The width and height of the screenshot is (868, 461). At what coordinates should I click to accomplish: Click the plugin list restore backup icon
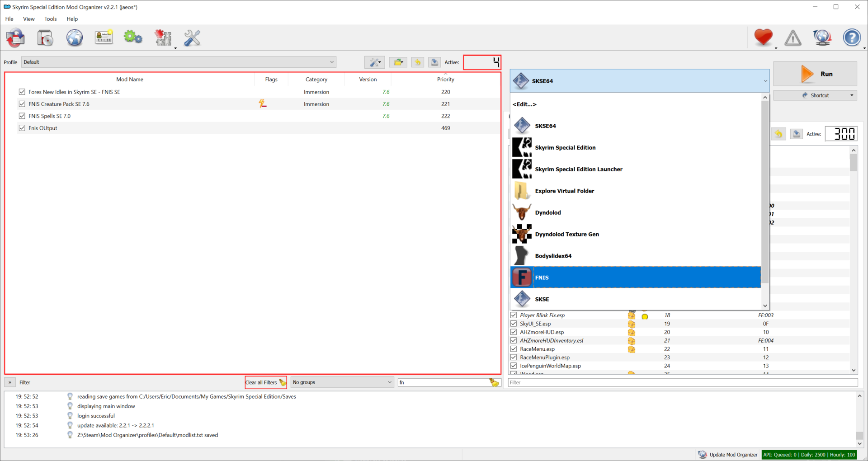pyautogui.click(x=778, y=134)
